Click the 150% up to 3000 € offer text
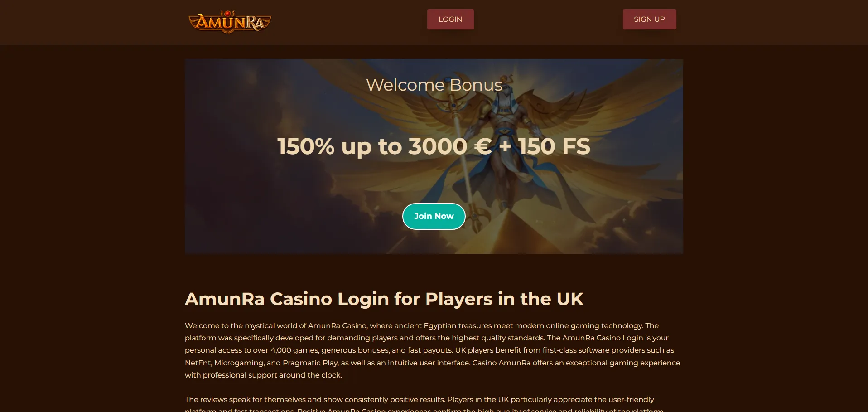The image size is (868, 412). (x=384, y=146)
